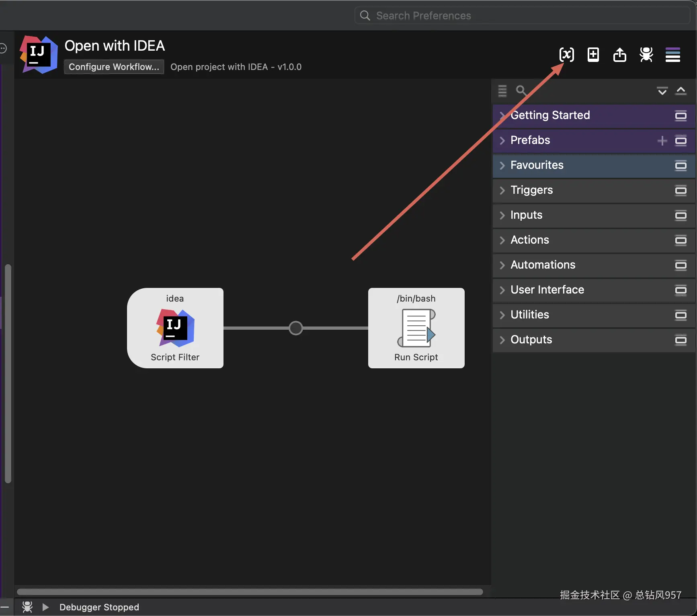Add a new prefab with plus icon
This screenshot has width=697, height=616.
662,141
